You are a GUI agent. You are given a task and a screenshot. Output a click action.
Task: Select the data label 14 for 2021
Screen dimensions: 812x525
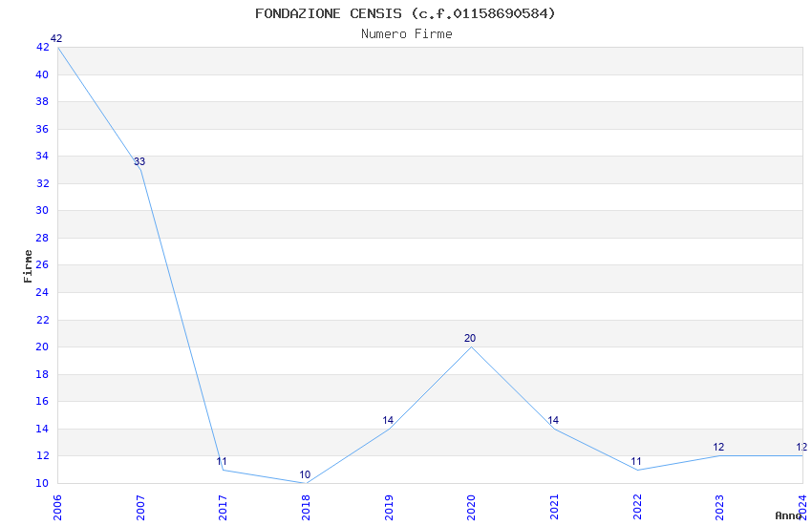click(553, 420)
